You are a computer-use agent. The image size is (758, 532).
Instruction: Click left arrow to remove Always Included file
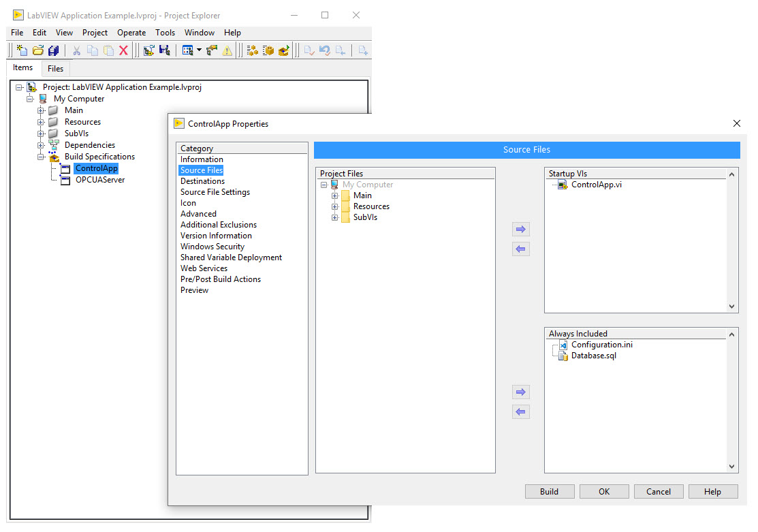pyautogui.click(x=520, y=412)
